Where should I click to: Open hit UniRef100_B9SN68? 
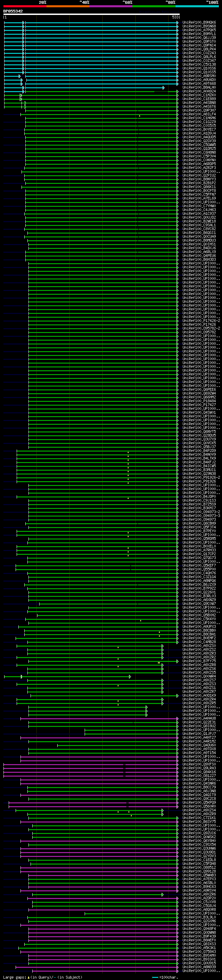[x=199, y=26]
